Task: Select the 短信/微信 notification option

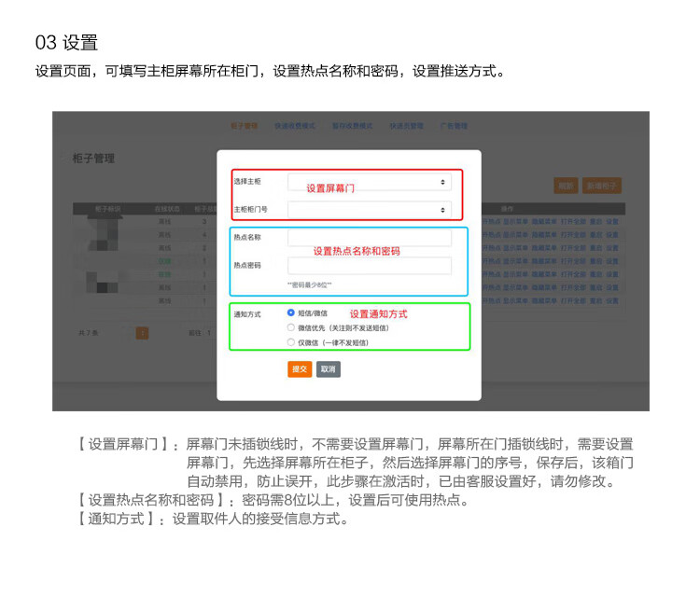Action: tap(291, 313)
